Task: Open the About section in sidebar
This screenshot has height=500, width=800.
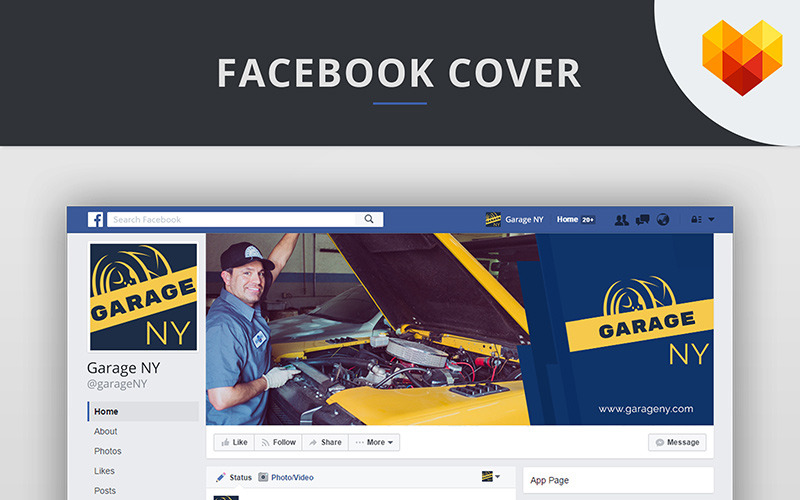Action: tap(106, 431)
